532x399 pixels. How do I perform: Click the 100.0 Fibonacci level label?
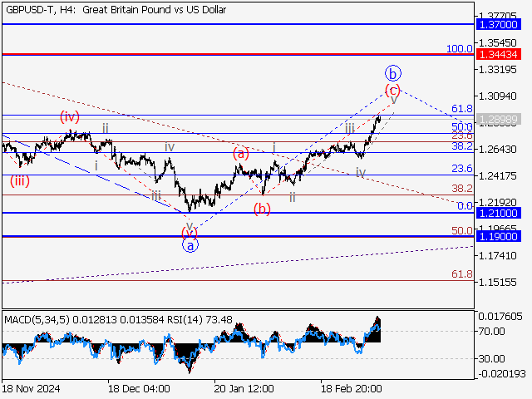tap(459, 49)
